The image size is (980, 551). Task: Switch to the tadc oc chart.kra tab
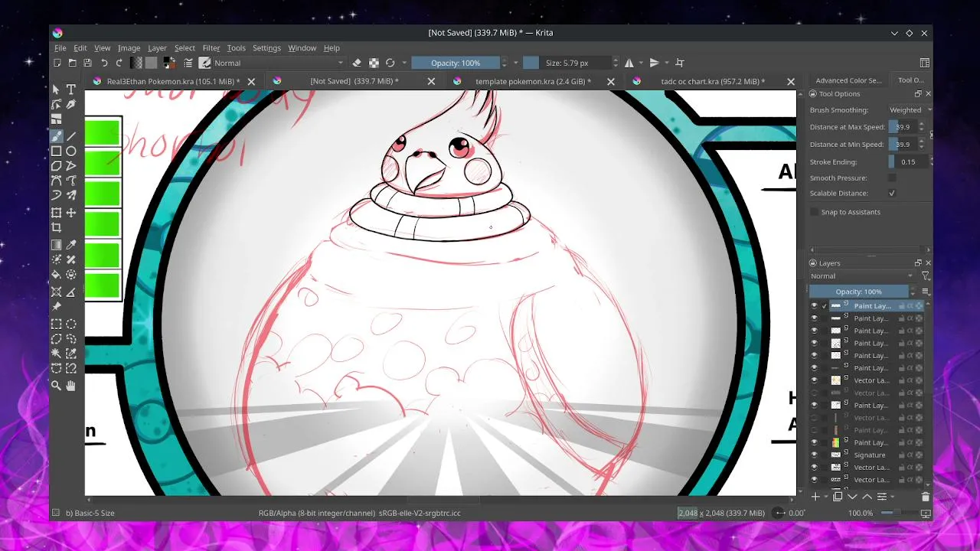point(713,81)
